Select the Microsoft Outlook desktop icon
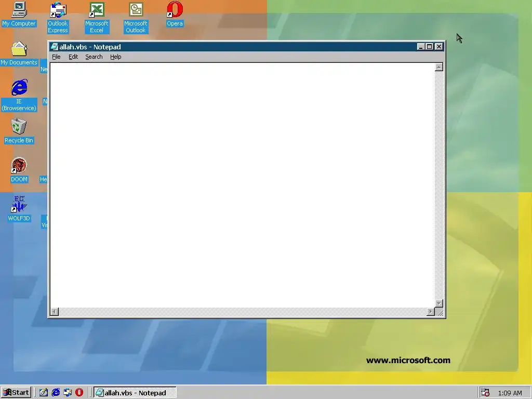Viewport: 532px width, 399px height. pos(136,17)
